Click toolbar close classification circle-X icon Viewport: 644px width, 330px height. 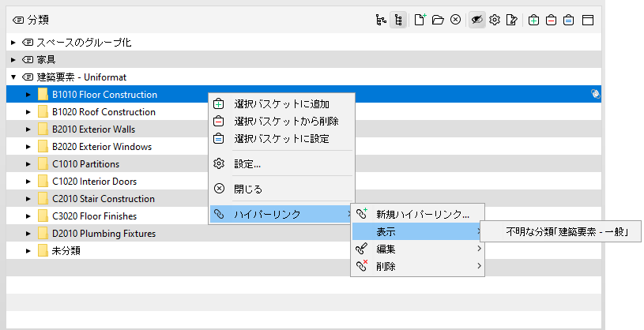click(x=455, y=20)
